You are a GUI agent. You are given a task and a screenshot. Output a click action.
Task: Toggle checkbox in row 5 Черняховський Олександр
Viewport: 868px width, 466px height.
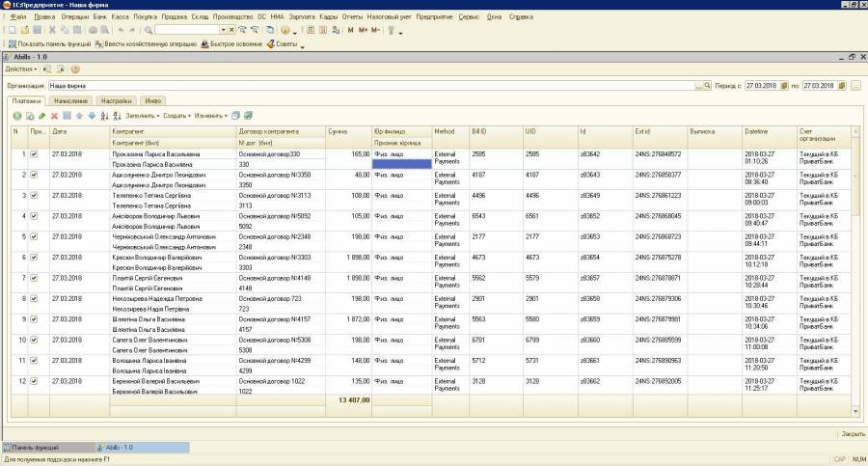[x=34, y=236]
